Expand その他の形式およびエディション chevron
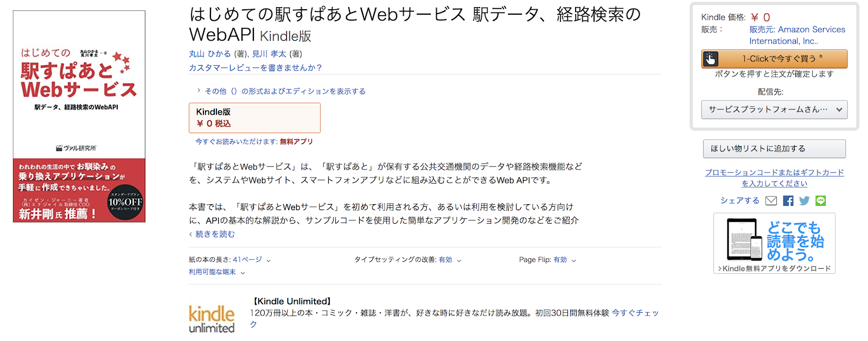868x341 pixels. pyautogui.click(x=199, y=91)
